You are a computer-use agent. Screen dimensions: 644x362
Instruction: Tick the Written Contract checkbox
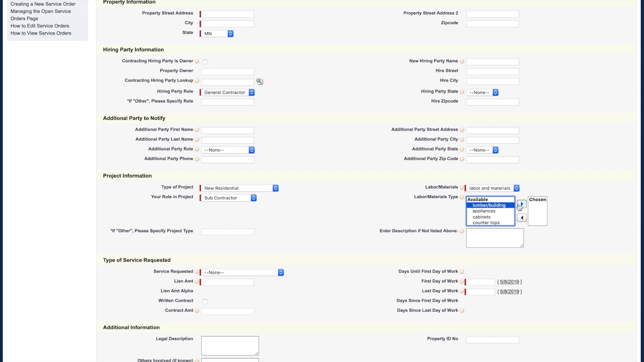(205, 301)
